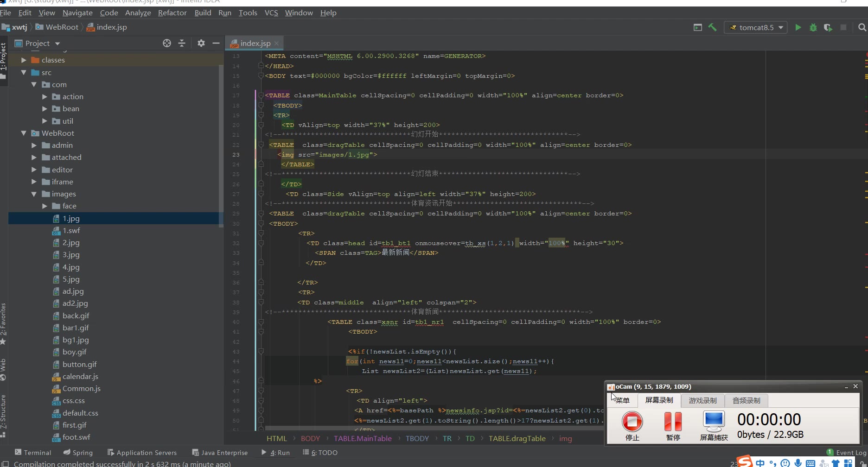Screen dimensions: 868x467
Task: Build project with the hammer icon
Action: (x=712, y=27)
